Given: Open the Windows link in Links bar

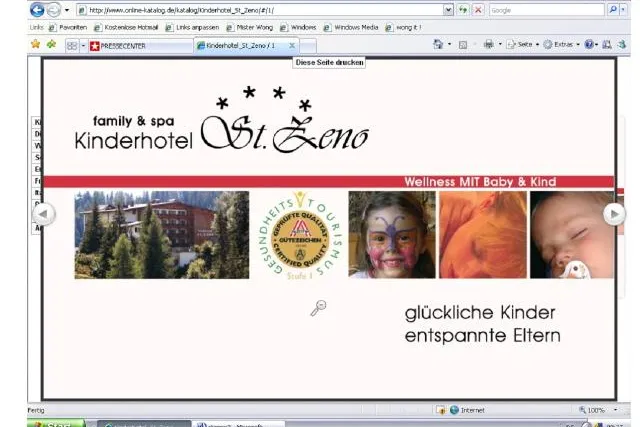Looking at the screenshot, I should pyautogui.click(x=298, y=27).
